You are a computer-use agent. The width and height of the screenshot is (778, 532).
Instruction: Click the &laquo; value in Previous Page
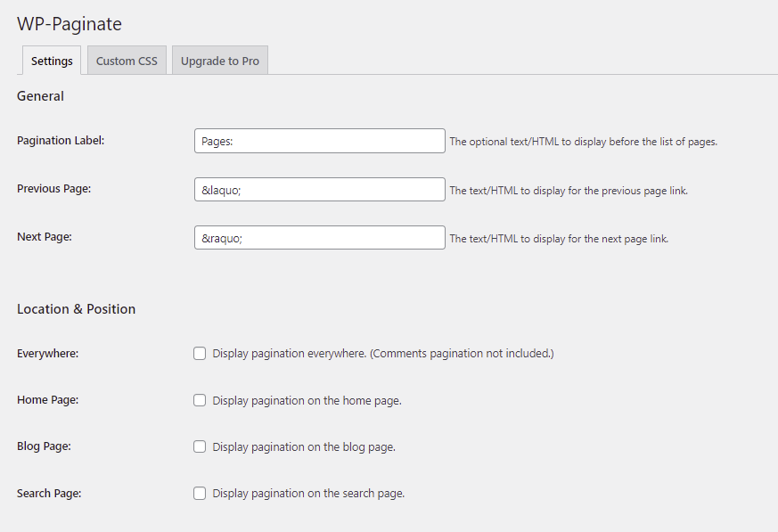point(221,189)
